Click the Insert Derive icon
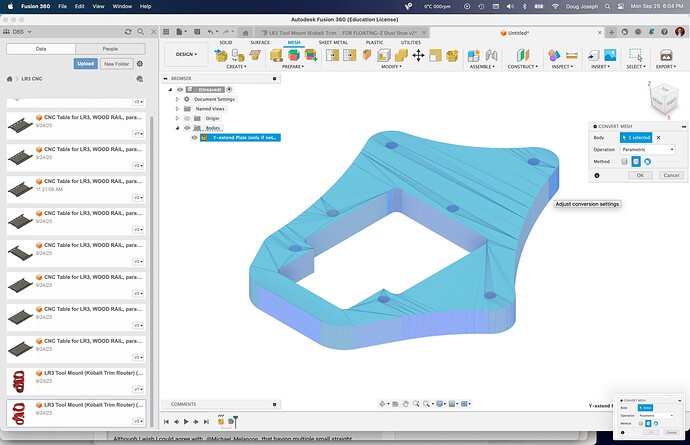The width and height of the screenshot is (690, 445). [x=593, y=55]
